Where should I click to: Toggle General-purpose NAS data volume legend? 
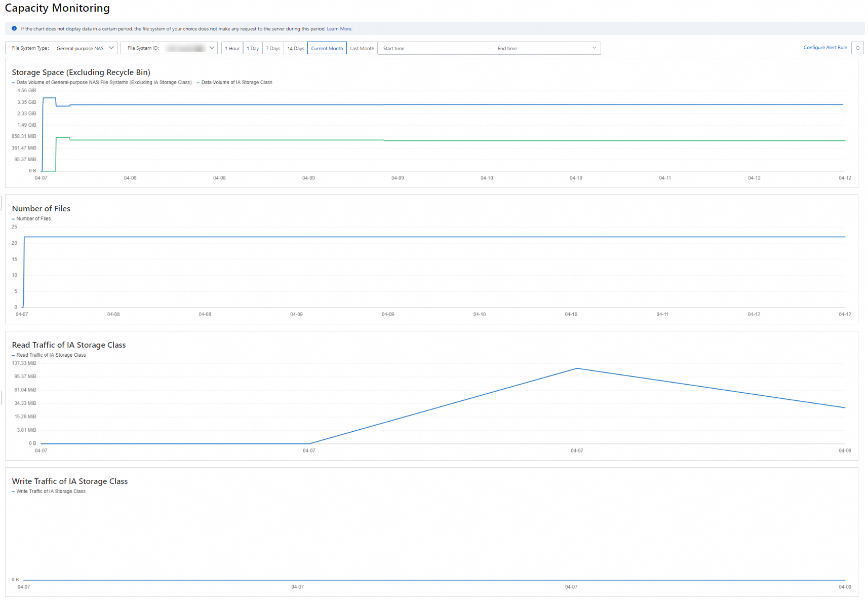tap(102, 82)
